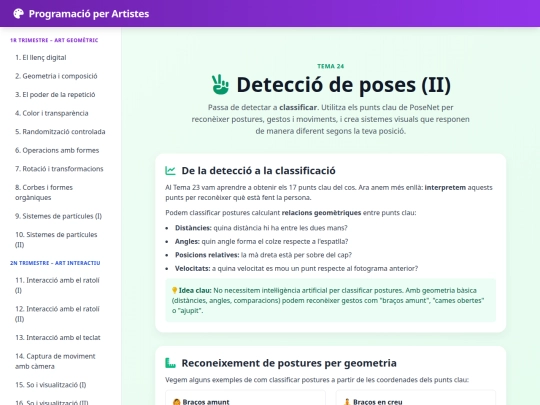The image size is (540, 405).
Task: Click the person icon beside Braços amunt
Action: 177,402
